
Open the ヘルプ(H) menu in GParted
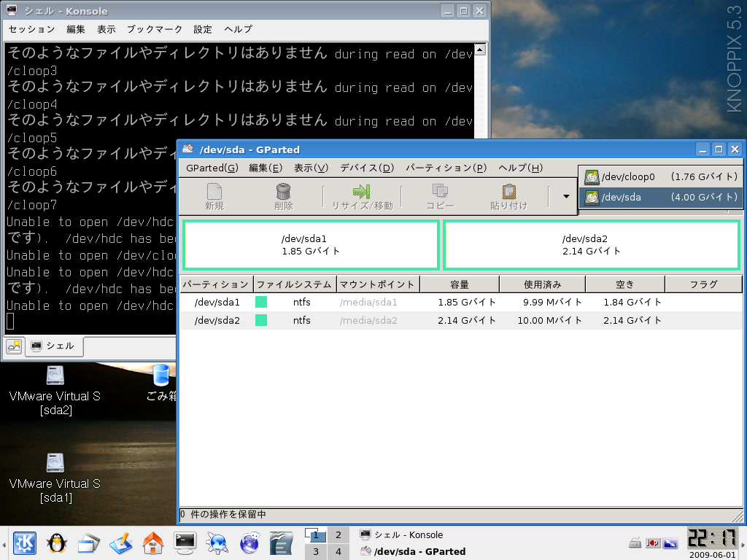(520, 168)
